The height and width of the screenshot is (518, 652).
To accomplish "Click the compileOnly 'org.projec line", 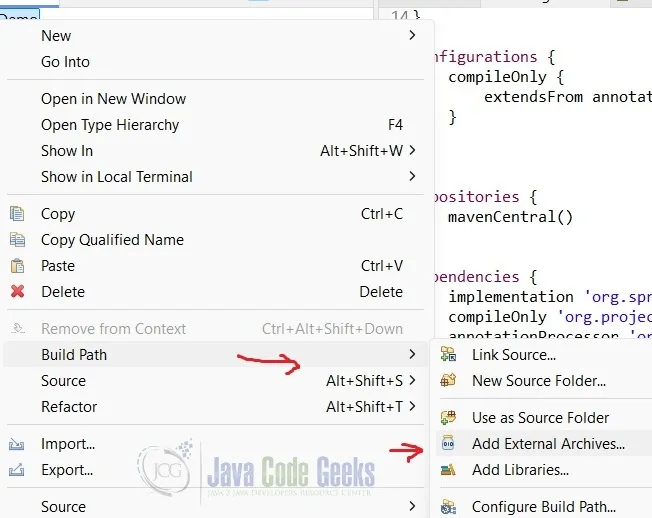I will (550, 317).
